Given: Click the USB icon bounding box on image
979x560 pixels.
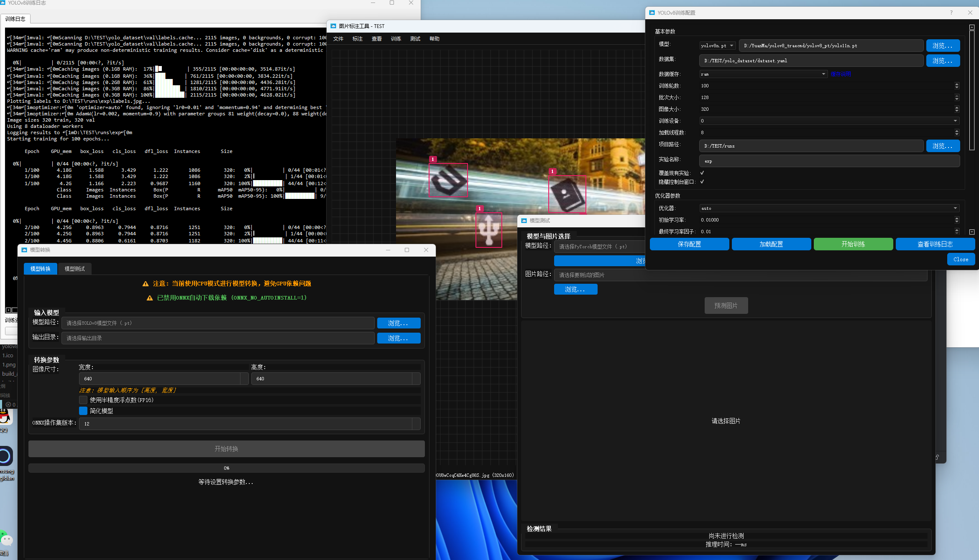Looking at the screenshot, I should tap(488, 230).
